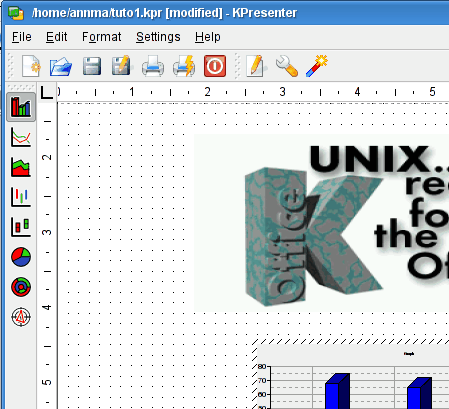Select the line chart type
Viewport: 449px width, 409px height.
coord(21,137)
